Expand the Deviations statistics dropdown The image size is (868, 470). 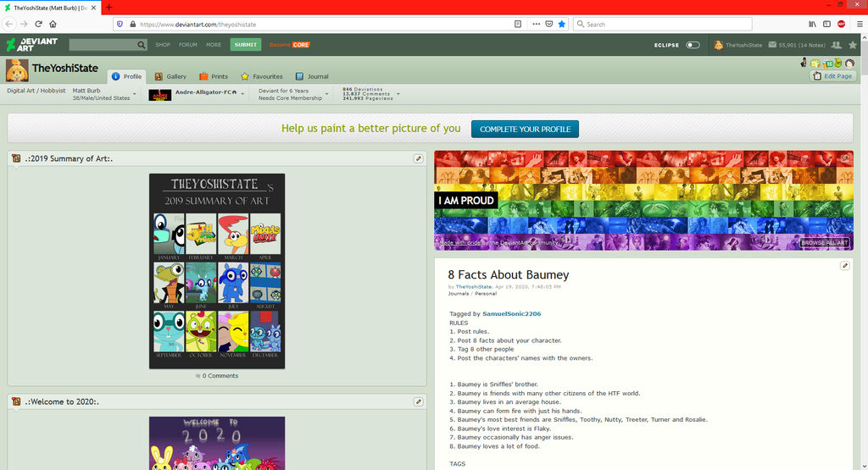click(398, 94)
